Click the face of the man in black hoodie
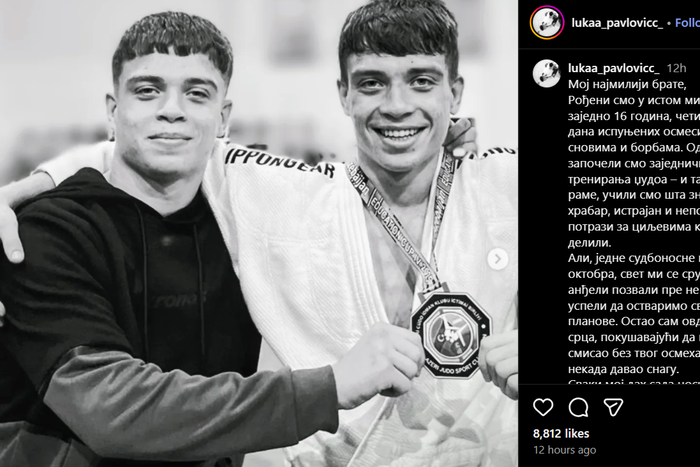The width and height of the screenshot is (700, 467). pyautogui.click(x=169, y=112)
